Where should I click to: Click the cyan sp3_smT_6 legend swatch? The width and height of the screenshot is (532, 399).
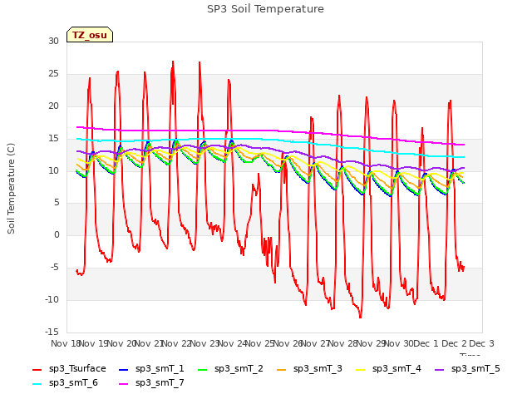(x=37, y=384)
